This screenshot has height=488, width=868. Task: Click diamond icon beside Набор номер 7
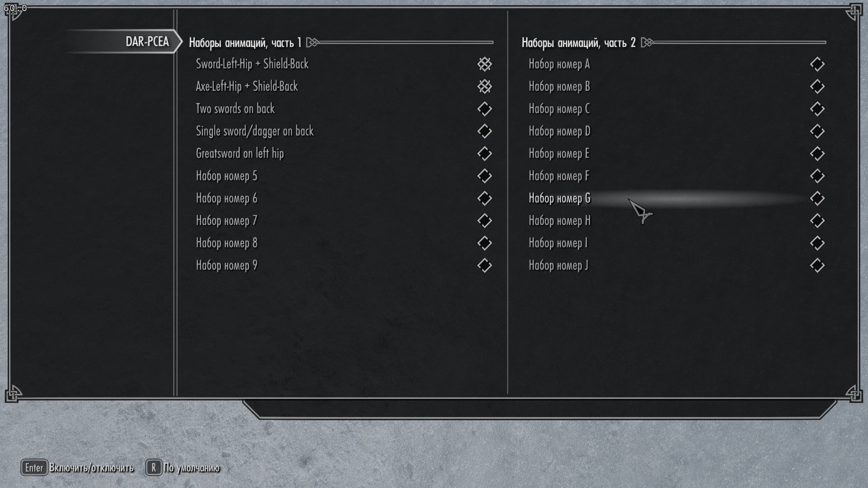(x=484, y=221)
